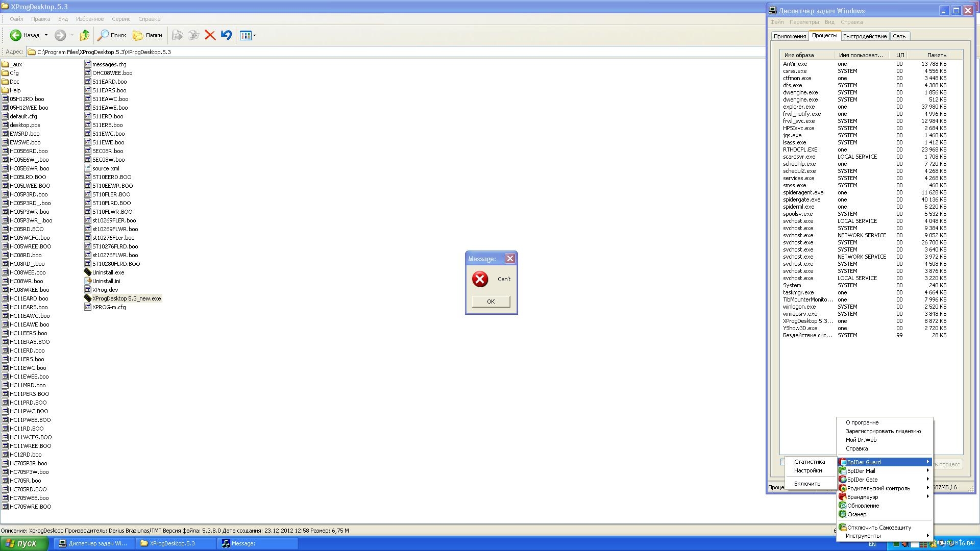Open Scanner (Сканер) from Dr.Web menu
The height and width of the screenshot is (551, 980).
(856, 514)
